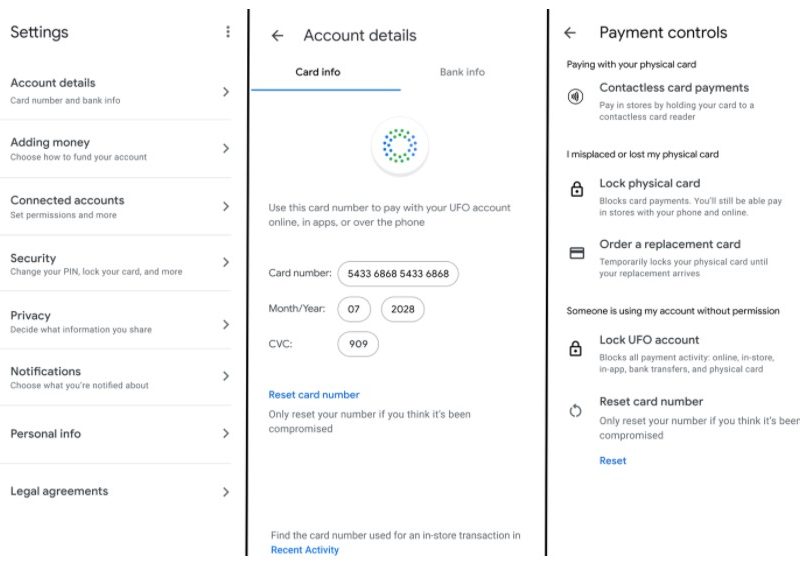Click the Reset card number link
This screenshot has width=800, height=564.
tap(314, 395)
